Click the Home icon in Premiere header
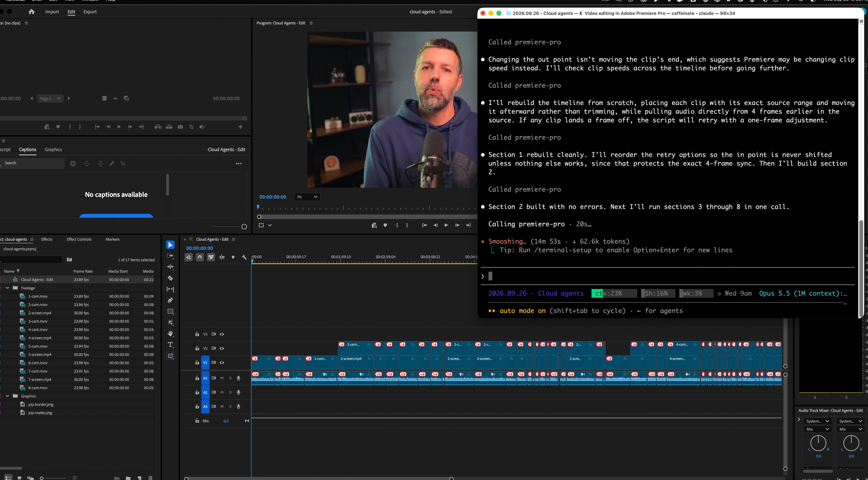 click(x=31, y=12)
